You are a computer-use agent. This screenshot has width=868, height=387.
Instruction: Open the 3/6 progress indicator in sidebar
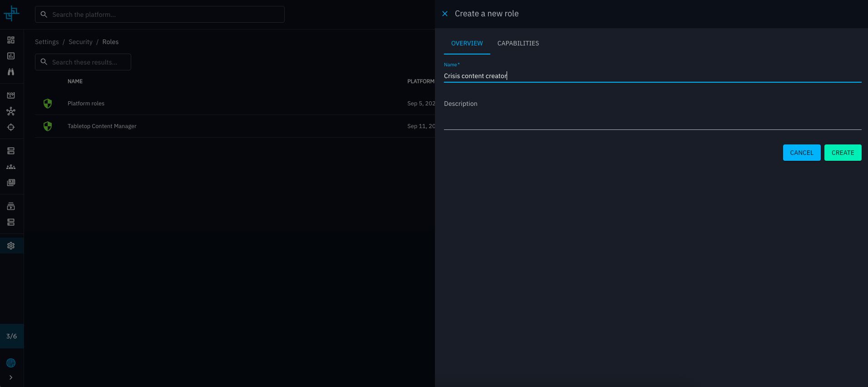click(x=12, y=336)
